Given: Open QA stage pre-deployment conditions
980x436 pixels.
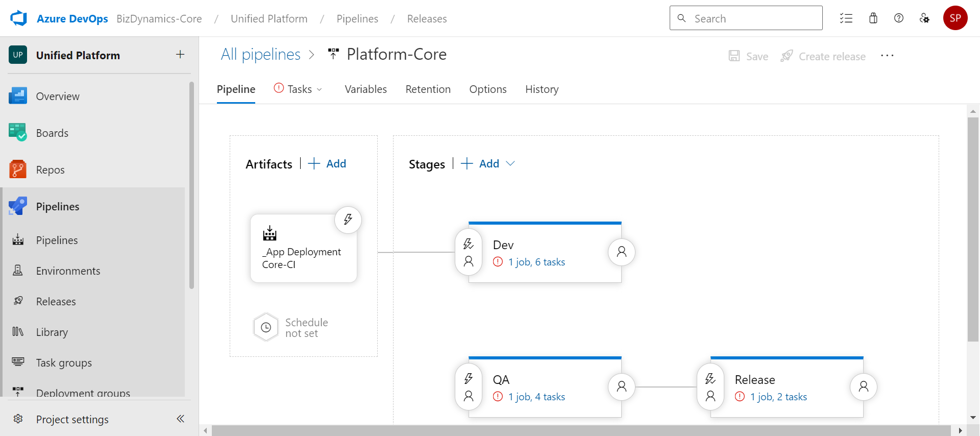Looking at the screenshot, I should pos(469,387).
